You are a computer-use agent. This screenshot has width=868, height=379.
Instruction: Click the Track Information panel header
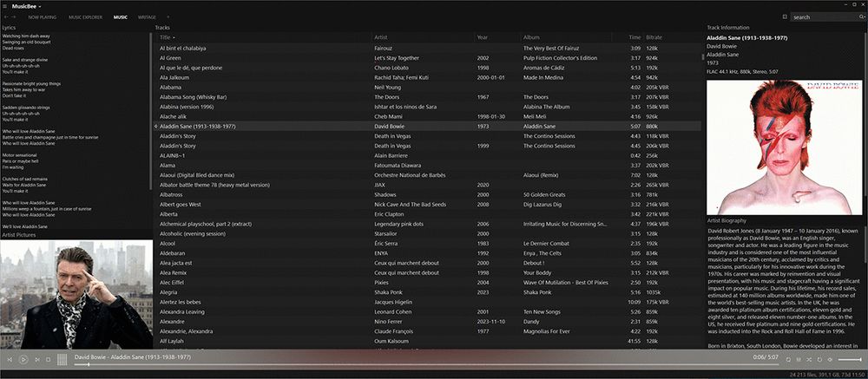[x=728, y=27]
